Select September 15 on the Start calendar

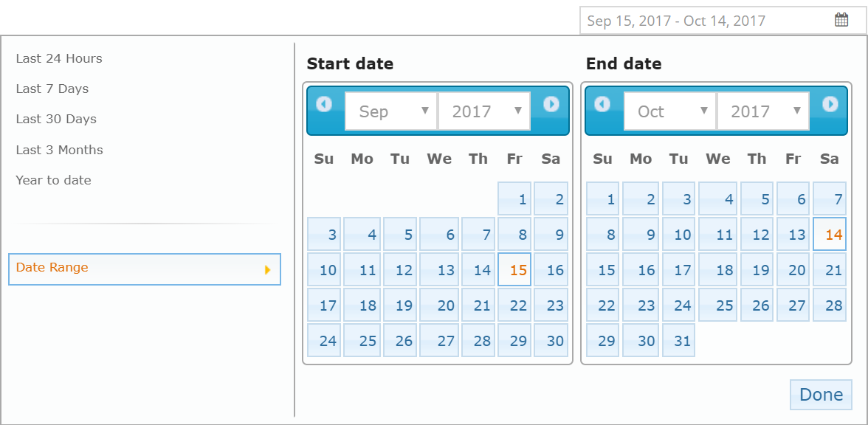click(x=514, y=269)
